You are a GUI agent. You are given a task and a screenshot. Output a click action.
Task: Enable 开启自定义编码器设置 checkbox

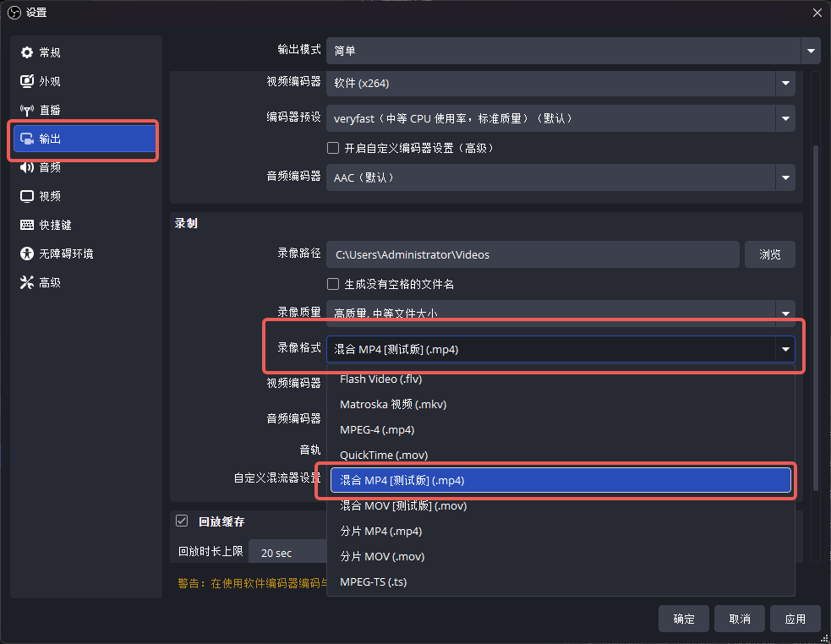tap(333, 148)
